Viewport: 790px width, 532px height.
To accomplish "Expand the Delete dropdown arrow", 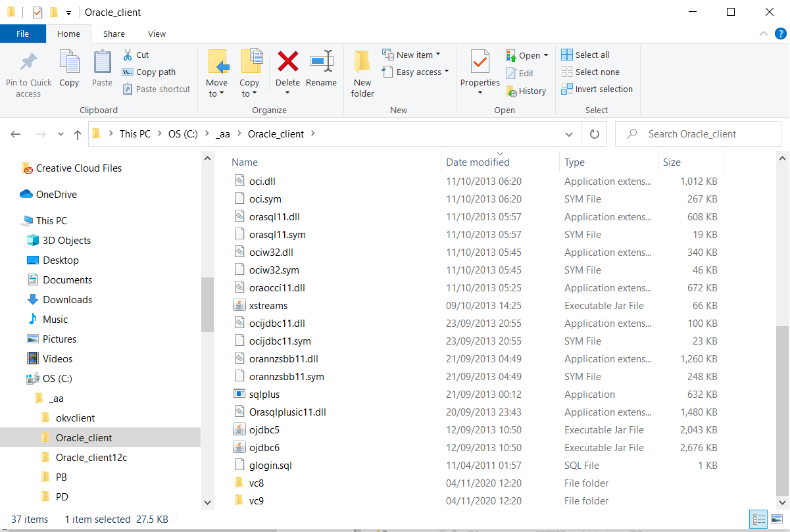I will [287, 93].
